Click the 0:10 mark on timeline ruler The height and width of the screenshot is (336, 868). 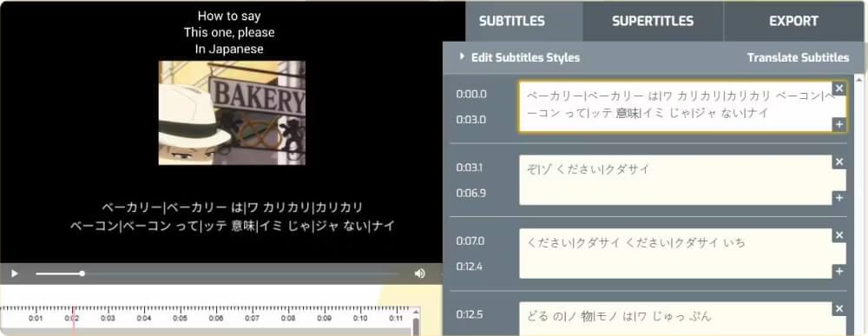[x=360, y=319]
